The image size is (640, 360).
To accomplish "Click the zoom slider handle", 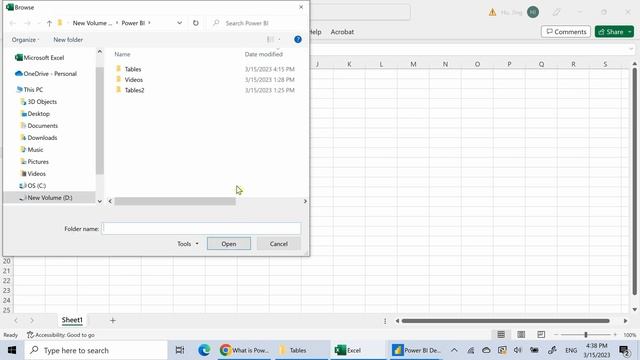I will pyautogui.click(x=586, y=335).
